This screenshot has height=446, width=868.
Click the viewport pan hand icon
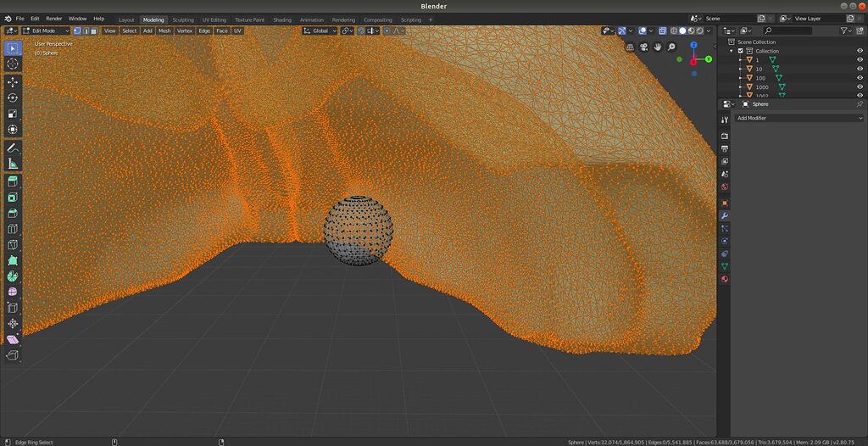[x=658, y=47]
